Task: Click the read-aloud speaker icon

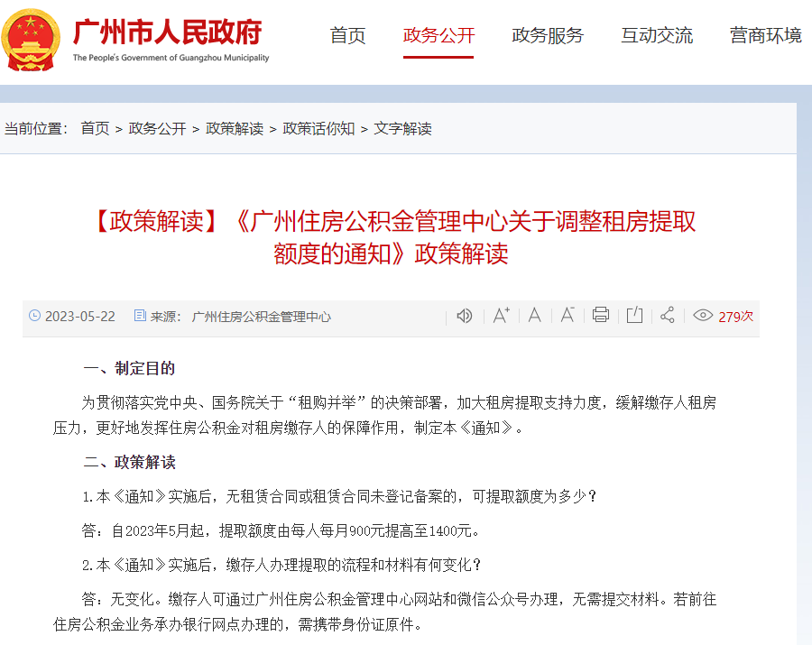Action: pos(464,315)
